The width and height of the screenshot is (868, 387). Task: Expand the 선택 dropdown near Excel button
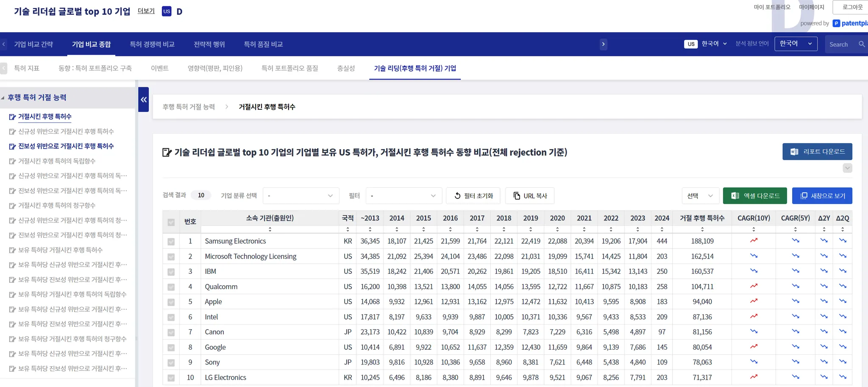tap(700, 196)
